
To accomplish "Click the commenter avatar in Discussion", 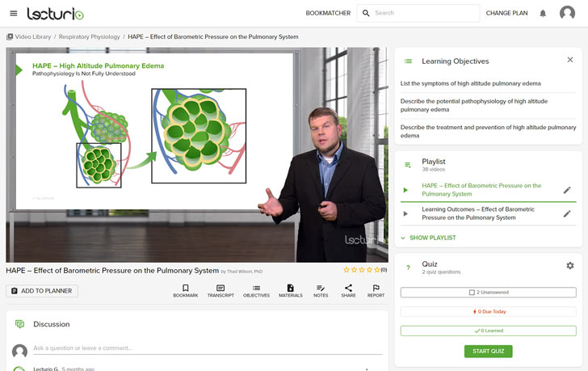I will (x=19, y=351).
